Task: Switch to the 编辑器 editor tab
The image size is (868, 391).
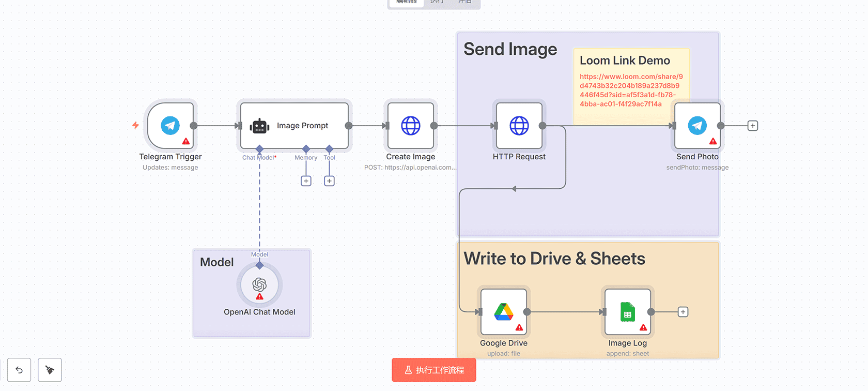Action: click(x=407, y=2)
